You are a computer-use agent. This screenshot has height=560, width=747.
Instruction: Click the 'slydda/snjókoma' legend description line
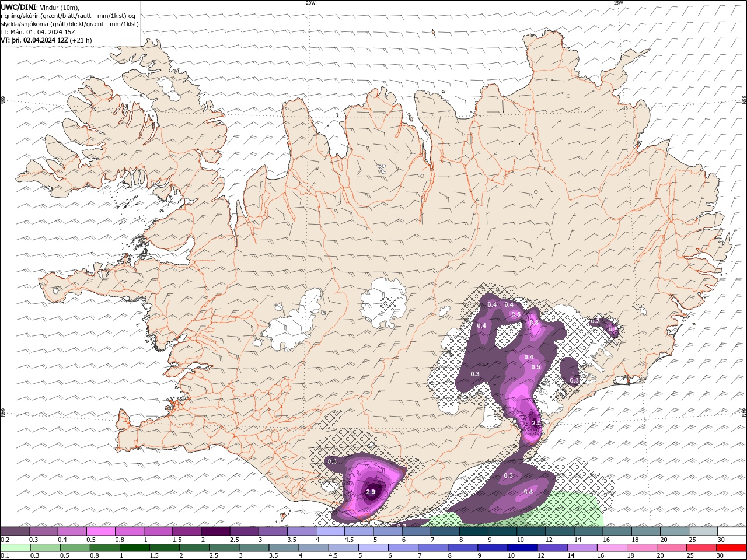[x=69, y=24]
